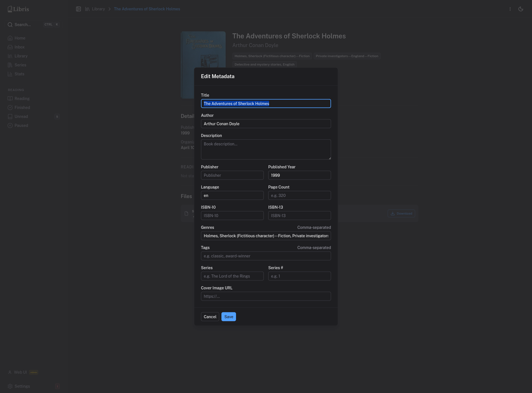
Task: Click the Language input field
Action: point(232,196)
